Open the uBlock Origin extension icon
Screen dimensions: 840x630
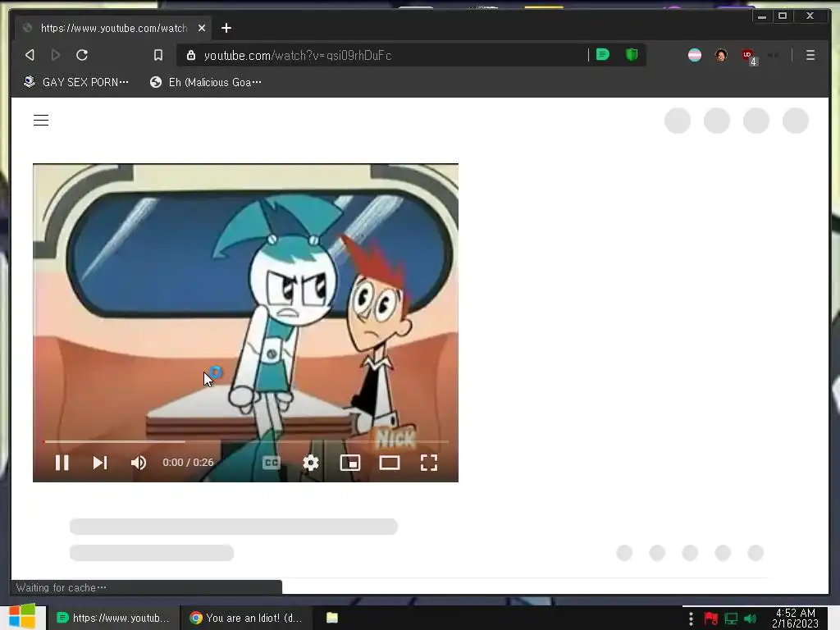click(748, 56)
